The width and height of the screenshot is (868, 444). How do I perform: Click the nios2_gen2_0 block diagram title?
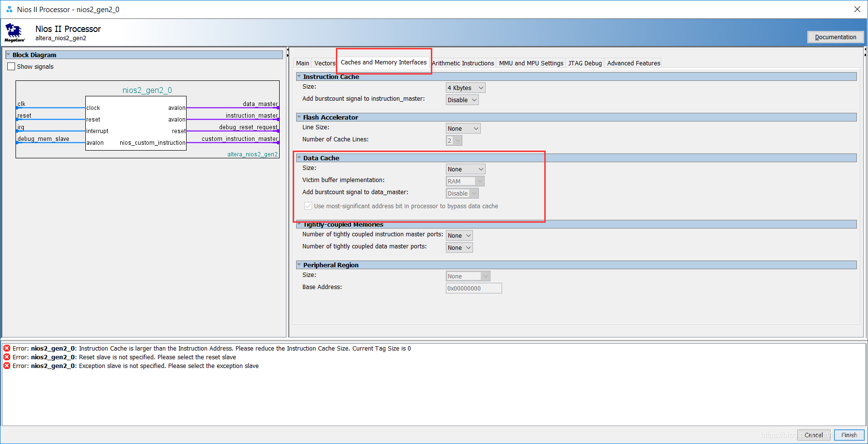(x=147, y=90)
